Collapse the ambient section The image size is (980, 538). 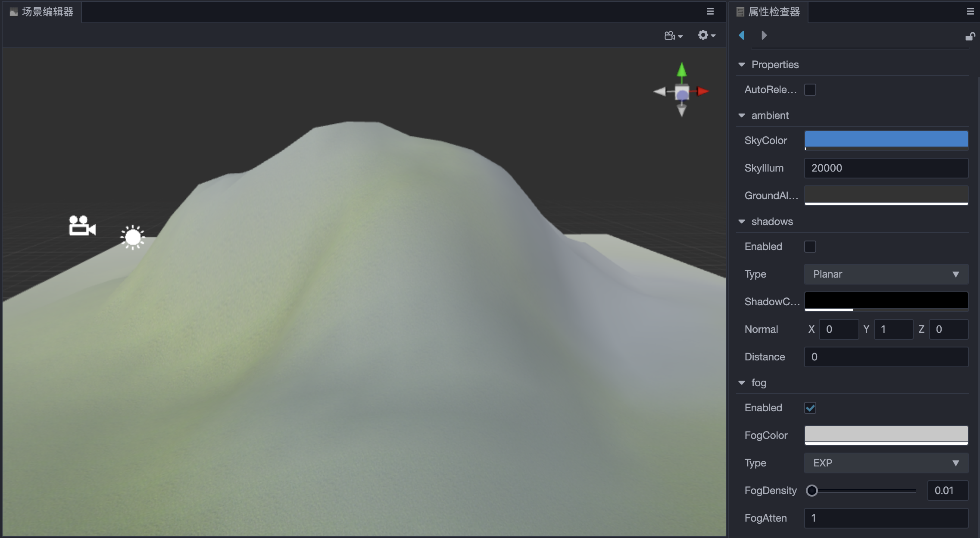click(x=742, y=116)
